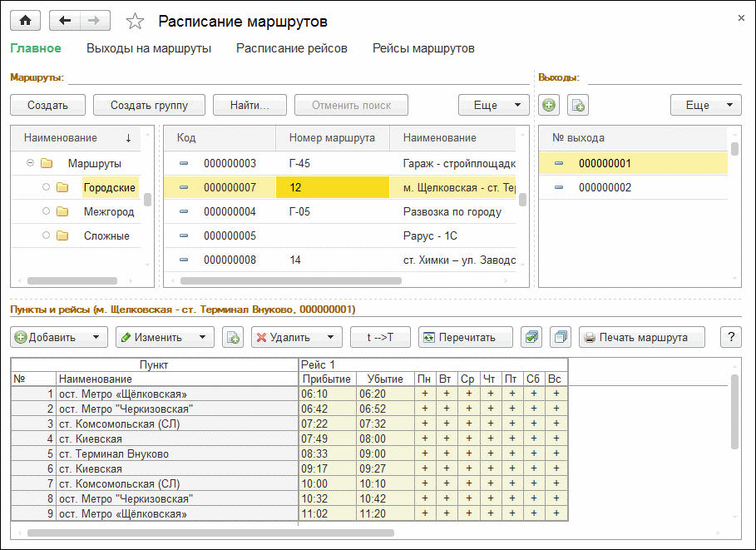Select the Межгород folder in tree
Screen dimensions: 756x550
coord(108,211)
